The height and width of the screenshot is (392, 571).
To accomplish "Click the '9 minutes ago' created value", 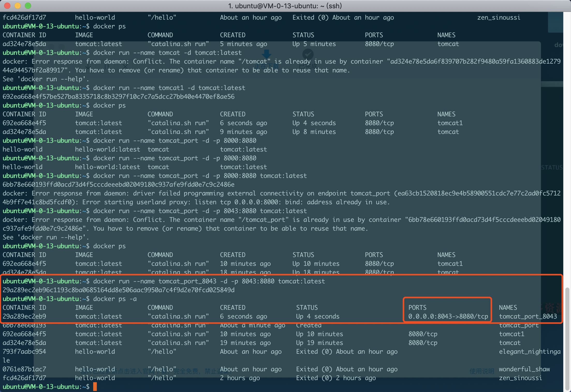I will tap(244, 132).
